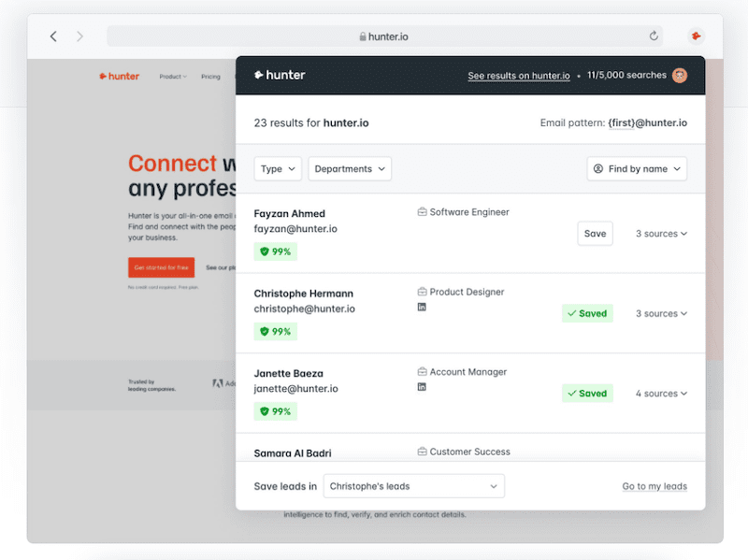Toggle the saved state for Christophe Hermann

click(587, 313)
